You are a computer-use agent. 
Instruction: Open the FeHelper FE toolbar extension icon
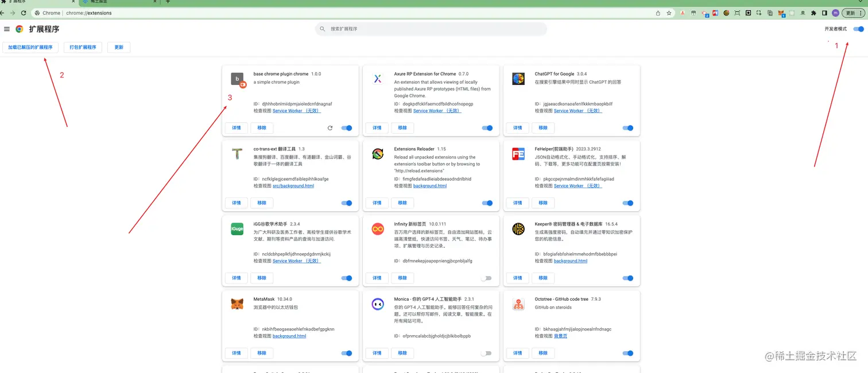point(715,13)
